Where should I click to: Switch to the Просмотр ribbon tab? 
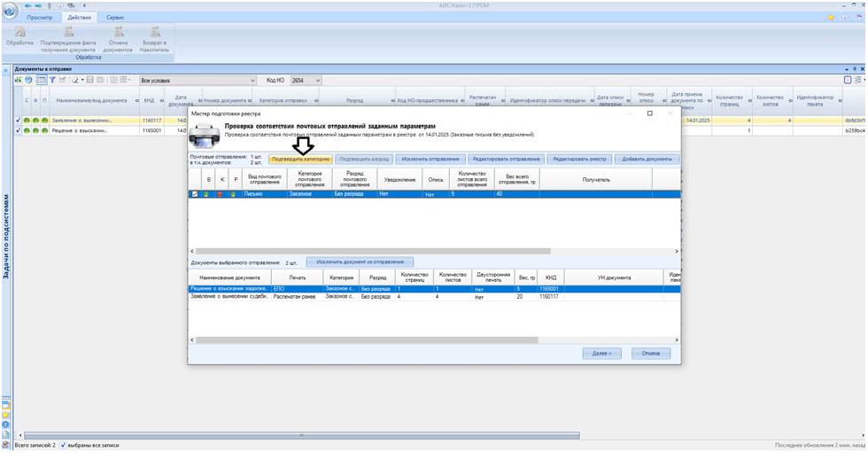pyautogui.click(x=41, y=18)
